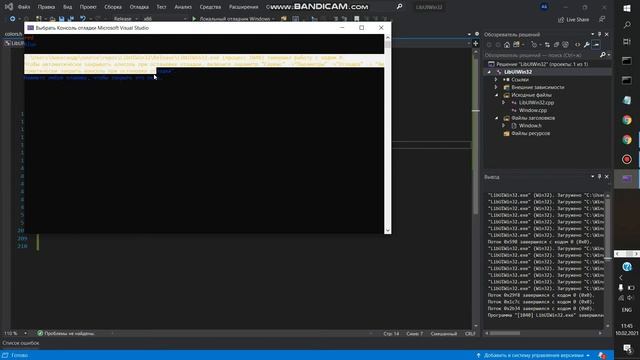Open the Solution Explorer panel options dropdown

tap(592, 34)
